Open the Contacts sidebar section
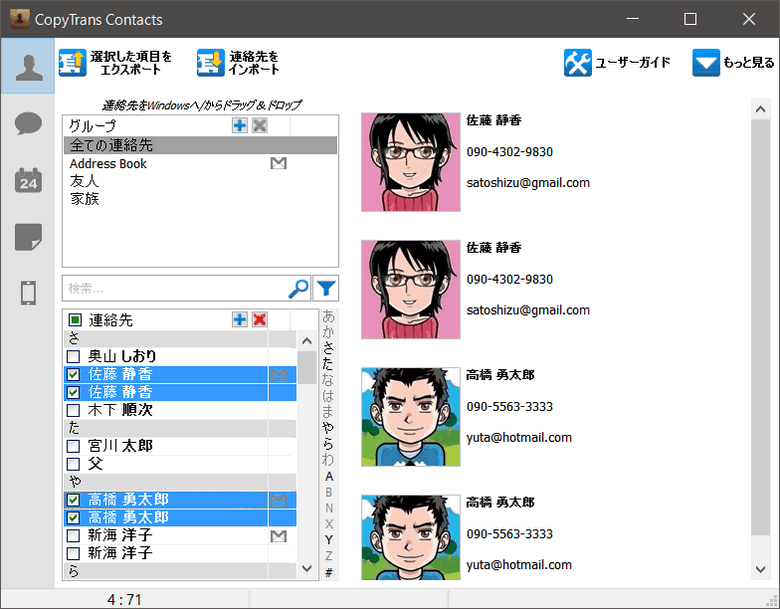The width and height of the screenshot is (780, 609). point(28,67)
